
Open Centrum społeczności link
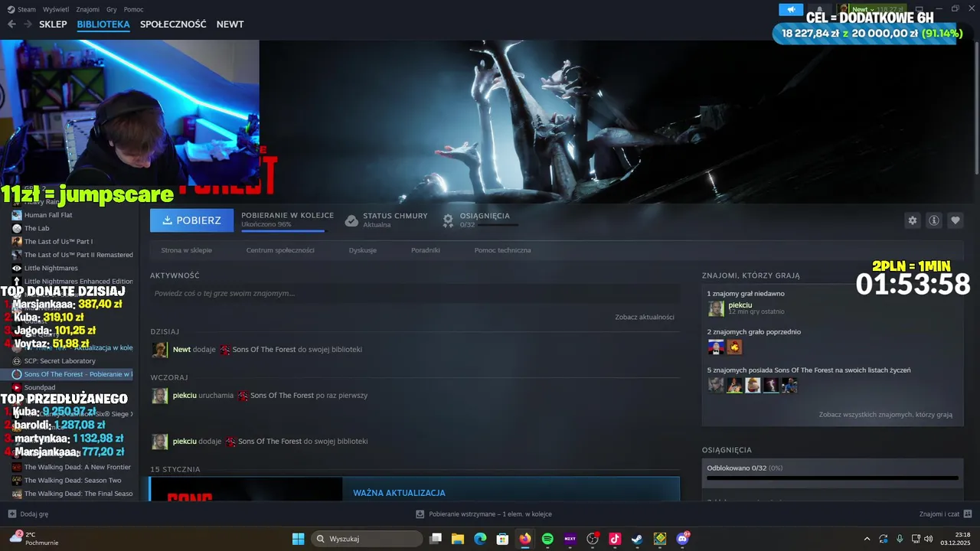(x=280, y=250)
